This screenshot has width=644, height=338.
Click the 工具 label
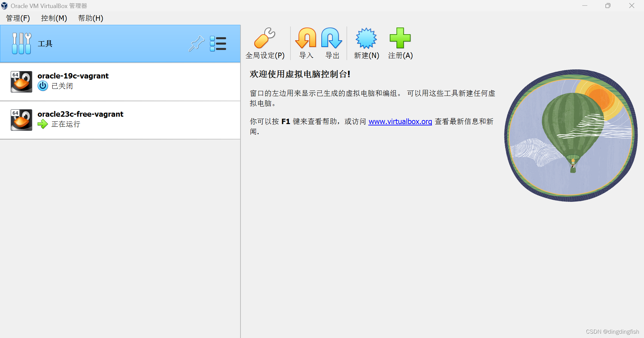[x=45, y=44]
